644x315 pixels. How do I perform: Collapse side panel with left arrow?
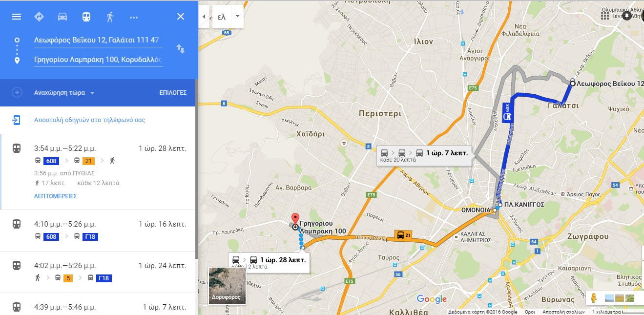[205, 17]
